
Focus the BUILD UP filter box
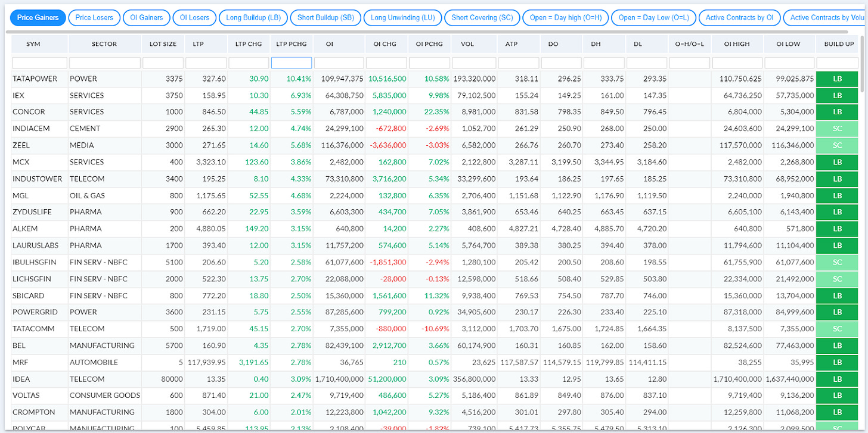tap(838, 63)
